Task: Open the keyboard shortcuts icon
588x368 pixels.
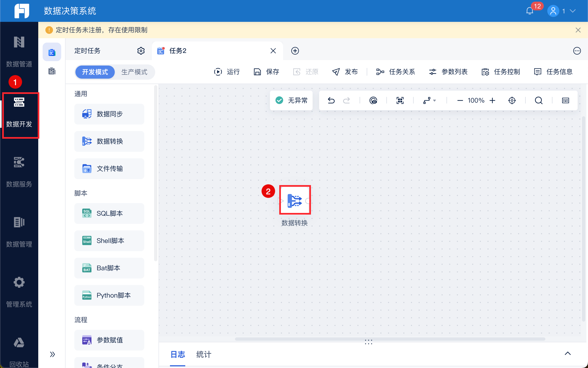Action: pos(565,100)
